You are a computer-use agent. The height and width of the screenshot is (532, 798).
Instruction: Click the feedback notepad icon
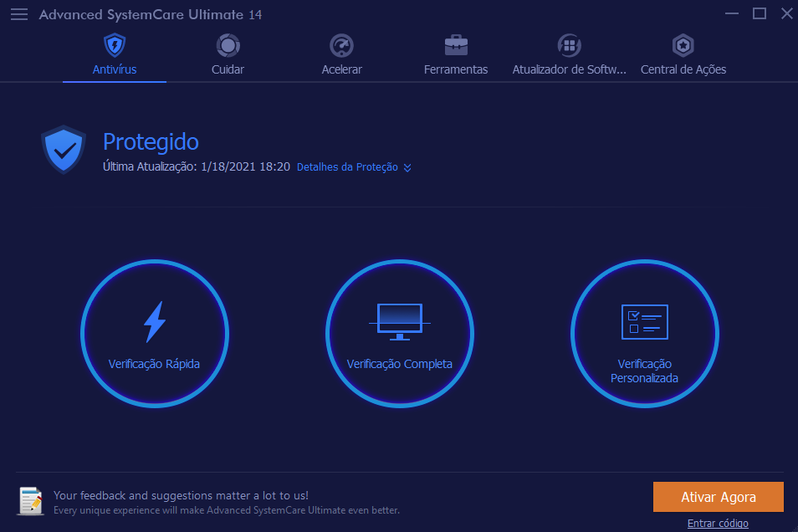31,501
